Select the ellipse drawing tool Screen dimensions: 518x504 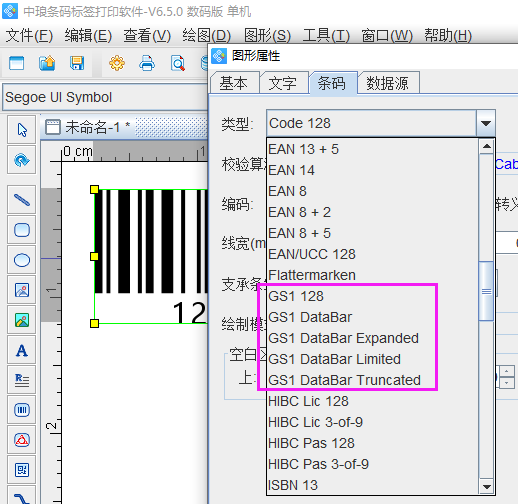point(22,260)
